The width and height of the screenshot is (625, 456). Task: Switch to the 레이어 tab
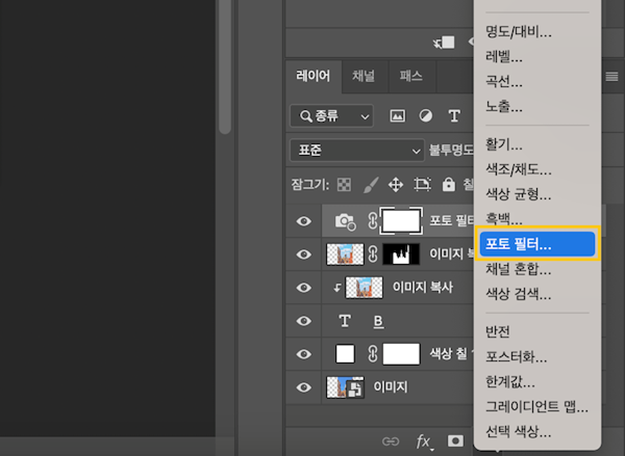pyautogui.click(x=313, y=76)
